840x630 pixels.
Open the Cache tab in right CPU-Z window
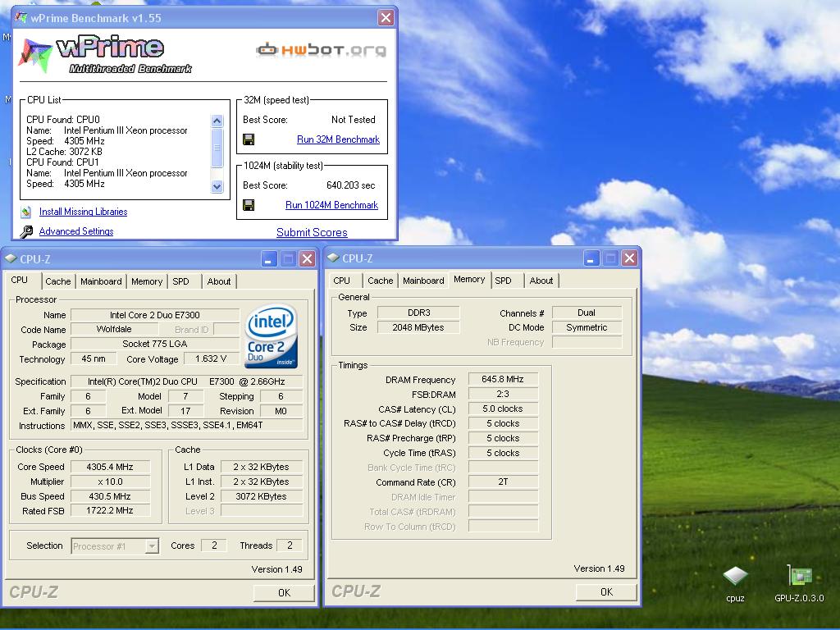click(x=381, y=281)
